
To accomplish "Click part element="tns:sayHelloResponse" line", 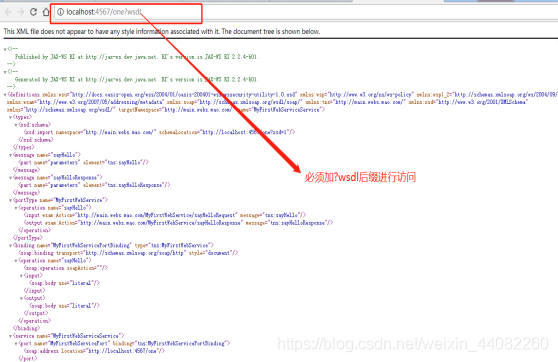I will pyautogui.click(x=94, y=185).
